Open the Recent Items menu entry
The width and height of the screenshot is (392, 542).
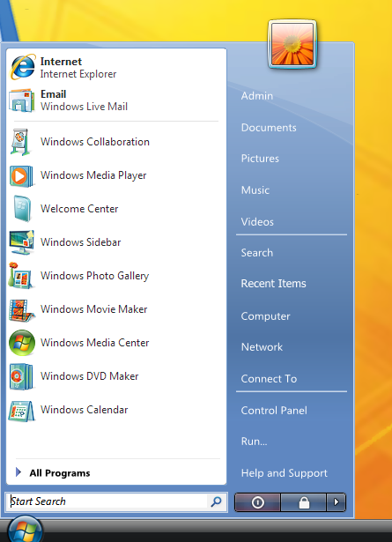pos(273,284)
